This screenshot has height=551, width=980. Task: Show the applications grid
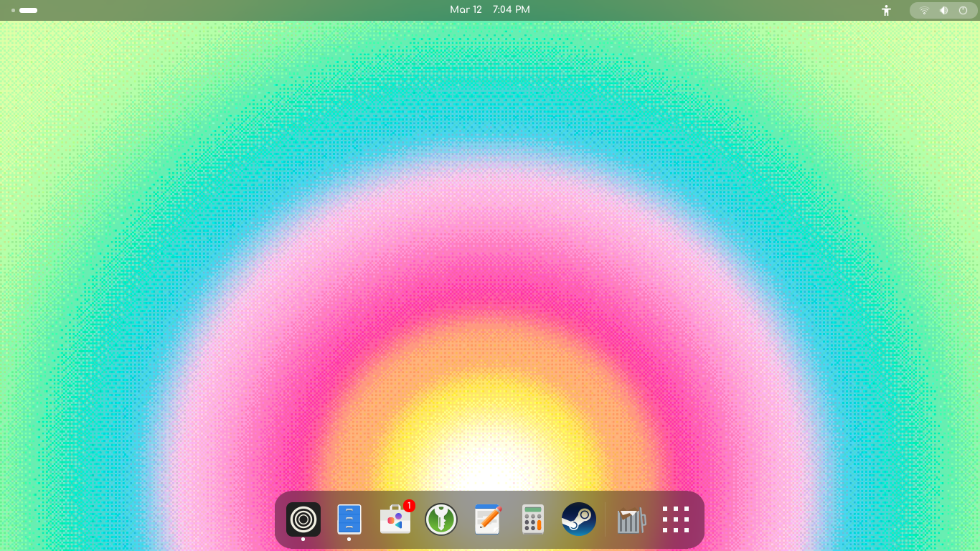pos(675,519)
